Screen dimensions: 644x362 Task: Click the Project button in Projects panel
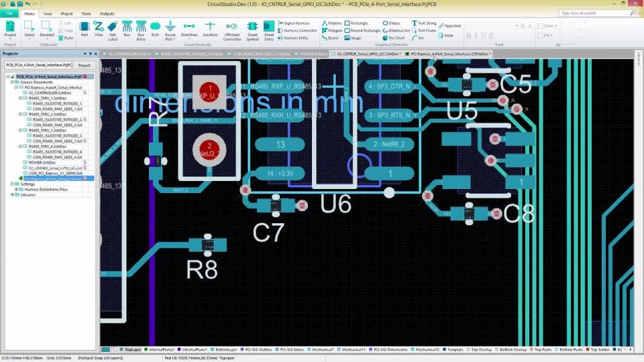tap(85, 65)
